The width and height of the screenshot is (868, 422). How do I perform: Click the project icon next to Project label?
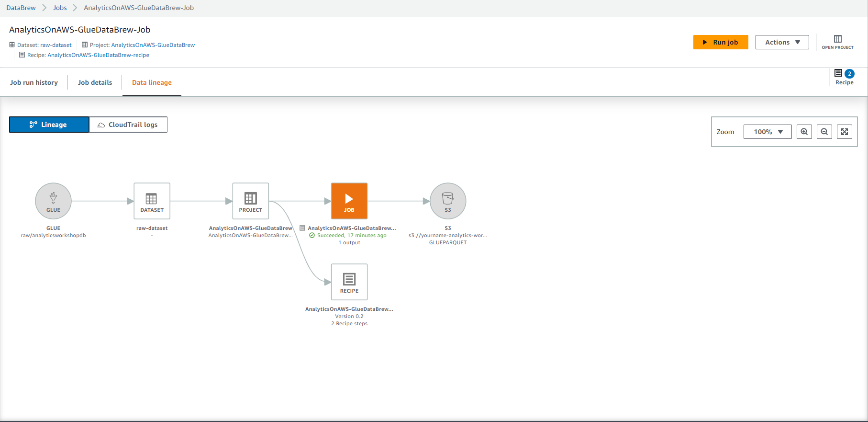pos(85,45)
